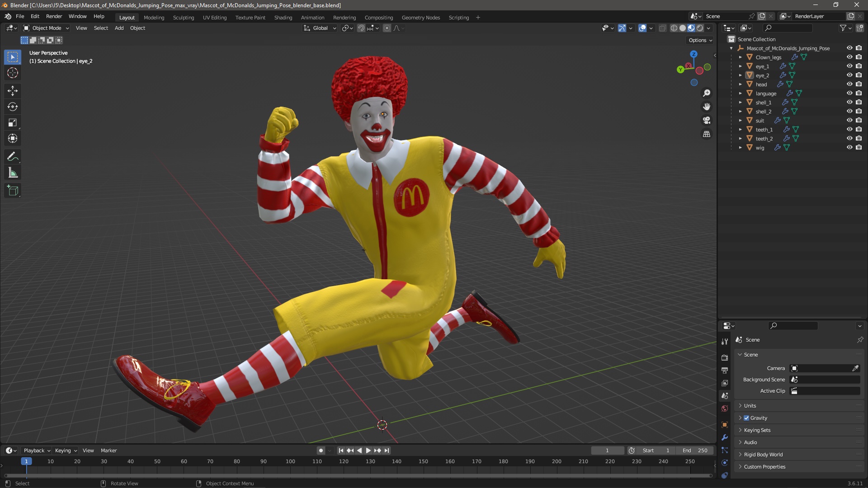This screenshot has width=868, height=488.
Task: Open the timeline Marker menu
Action: 108,450
